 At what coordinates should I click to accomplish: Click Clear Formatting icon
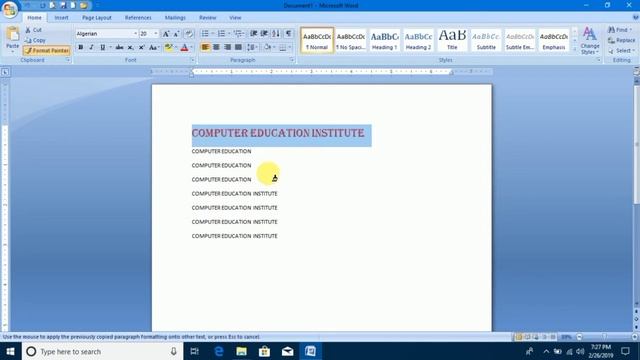[x=189, y=33]
